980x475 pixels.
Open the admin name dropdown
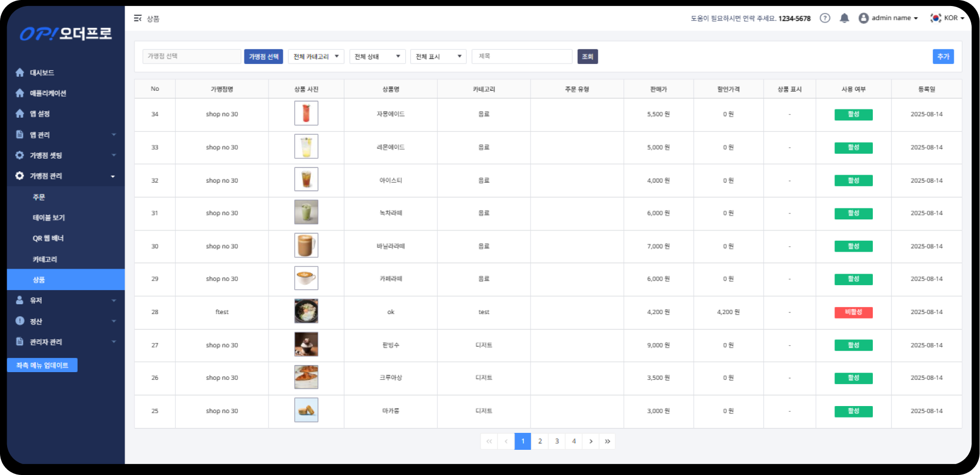(895, 18)
